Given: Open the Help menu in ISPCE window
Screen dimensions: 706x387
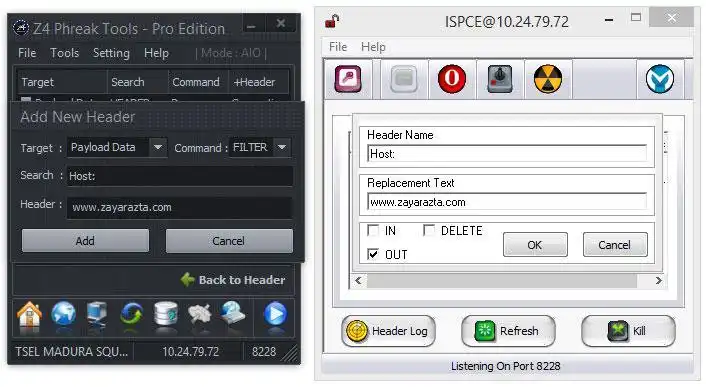Looking at the screenshot, I should pos(373,47).
